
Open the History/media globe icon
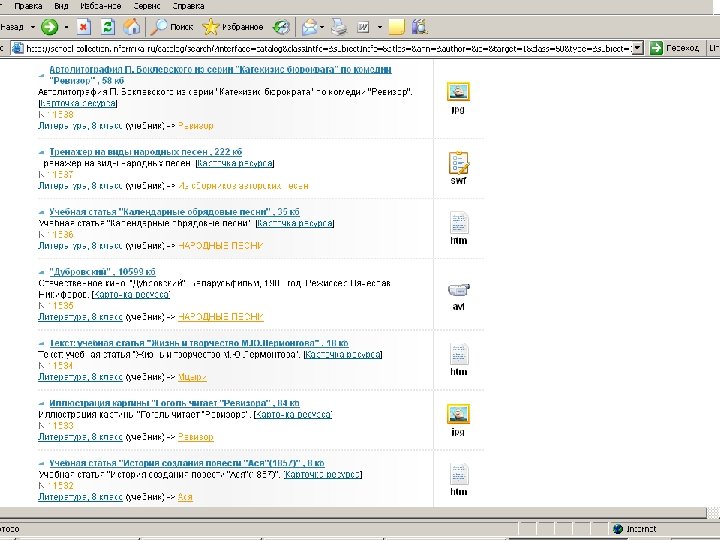281,27
